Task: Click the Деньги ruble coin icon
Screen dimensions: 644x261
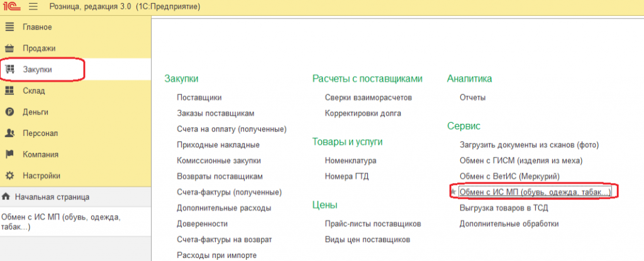Action: click(x=9, y=112)
